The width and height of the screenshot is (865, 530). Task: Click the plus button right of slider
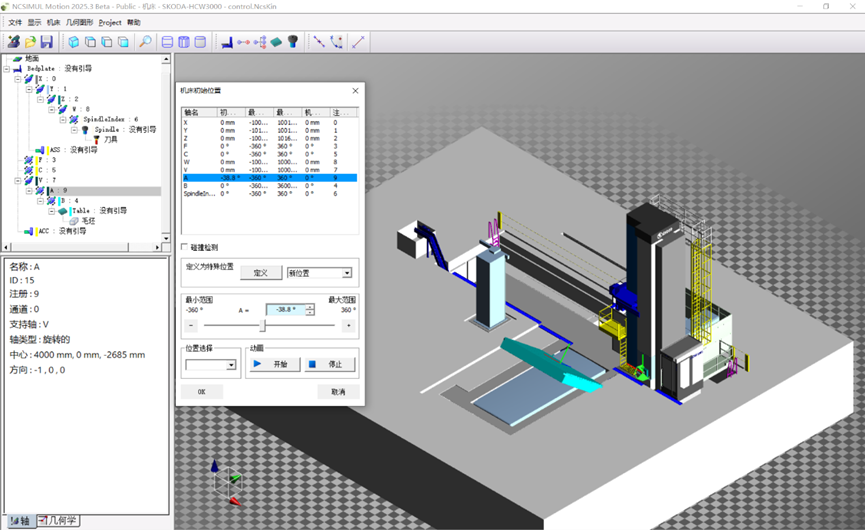(x=349, y=325)
